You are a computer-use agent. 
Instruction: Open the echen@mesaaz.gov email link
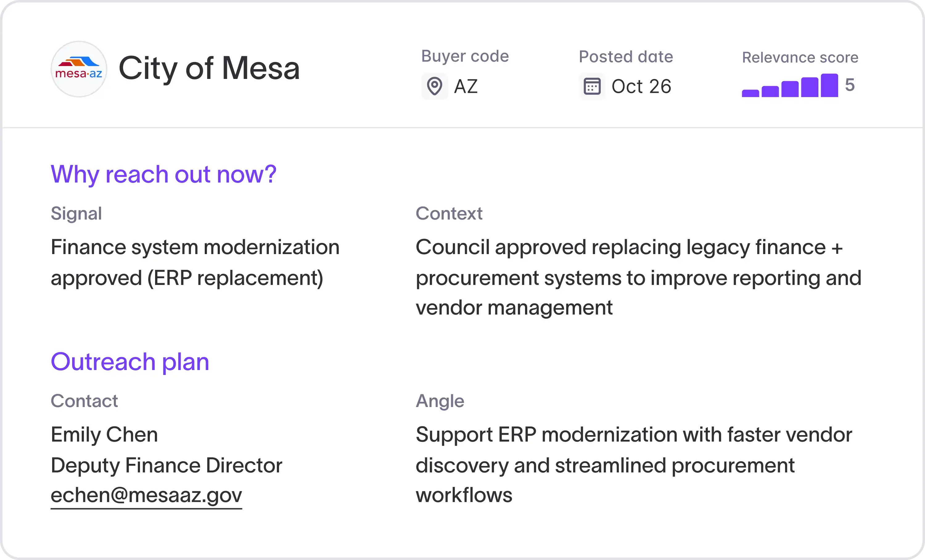146,495
